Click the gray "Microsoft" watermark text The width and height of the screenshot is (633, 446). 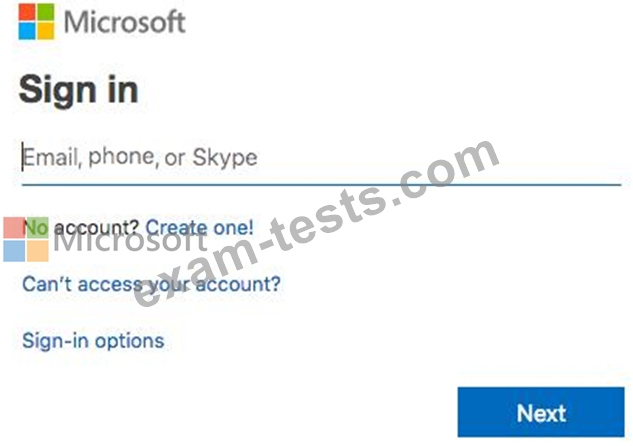[x=130, y=241]
